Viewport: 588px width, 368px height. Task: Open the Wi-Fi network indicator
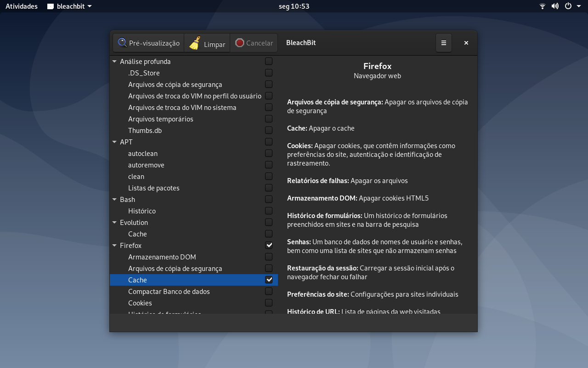(543, 6)
